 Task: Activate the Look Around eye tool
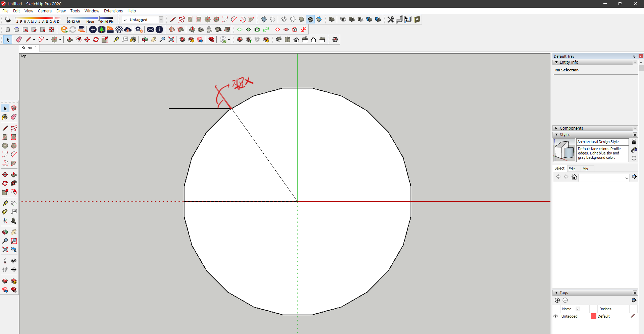pos(14,261)
